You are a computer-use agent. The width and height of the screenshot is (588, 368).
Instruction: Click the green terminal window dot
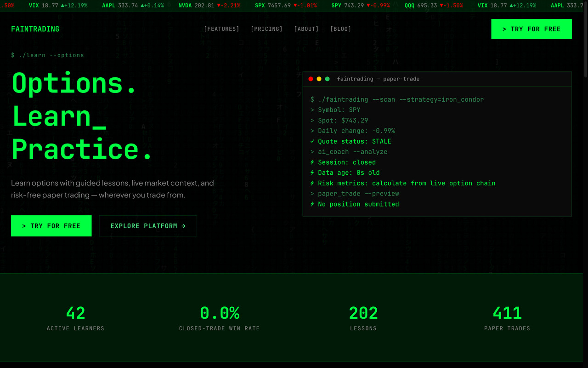pos(328,79)
